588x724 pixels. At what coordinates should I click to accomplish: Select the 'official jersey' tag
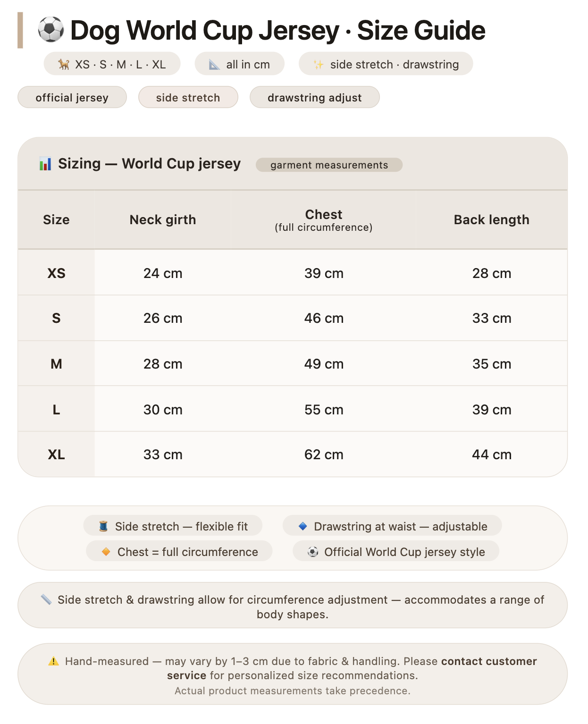[72, 97]
